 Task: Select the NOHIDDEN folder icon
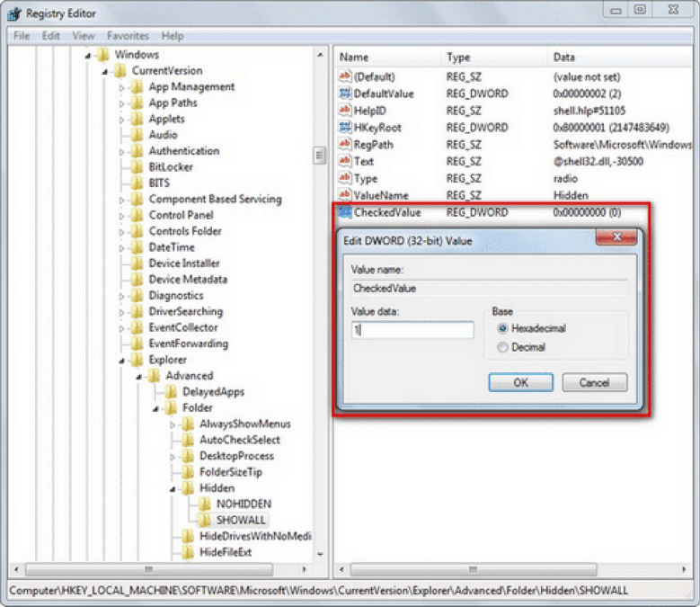204,504
